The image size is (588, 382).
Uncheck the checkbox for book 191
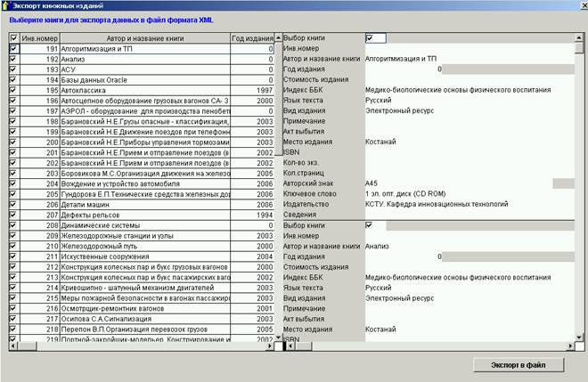click(x=14, y=49)
